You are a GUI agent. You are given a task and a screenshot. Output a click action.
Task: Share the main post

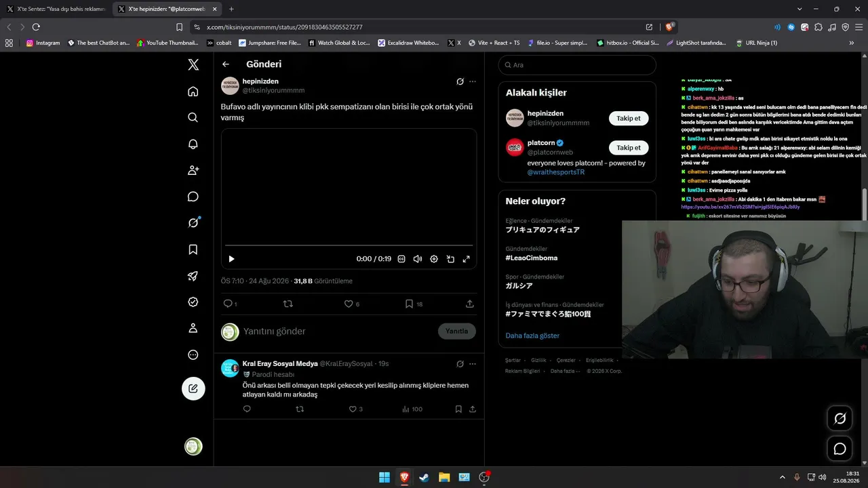pyautogui.click(x=470, y=304)
